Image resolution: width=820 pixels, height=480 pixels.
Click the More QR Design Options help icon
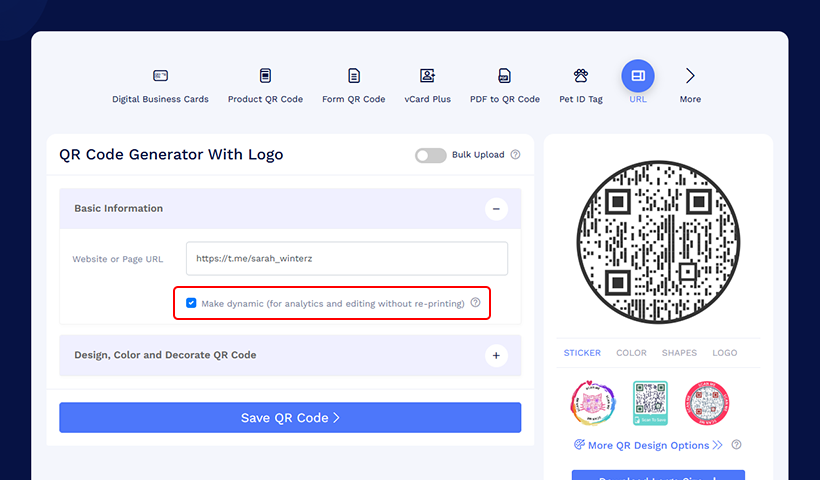click(736, 444)
